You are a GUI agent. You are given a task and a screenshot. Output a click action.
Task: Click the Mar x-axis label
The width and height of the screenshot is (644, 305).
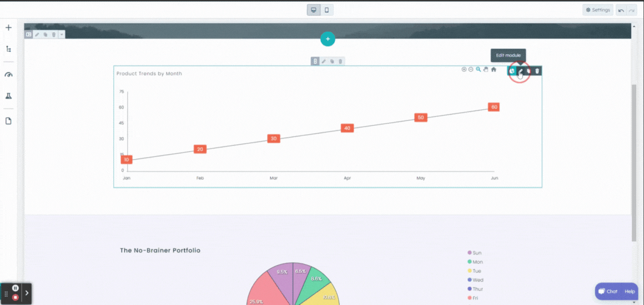pyautogui.click(x=274, y=178)
